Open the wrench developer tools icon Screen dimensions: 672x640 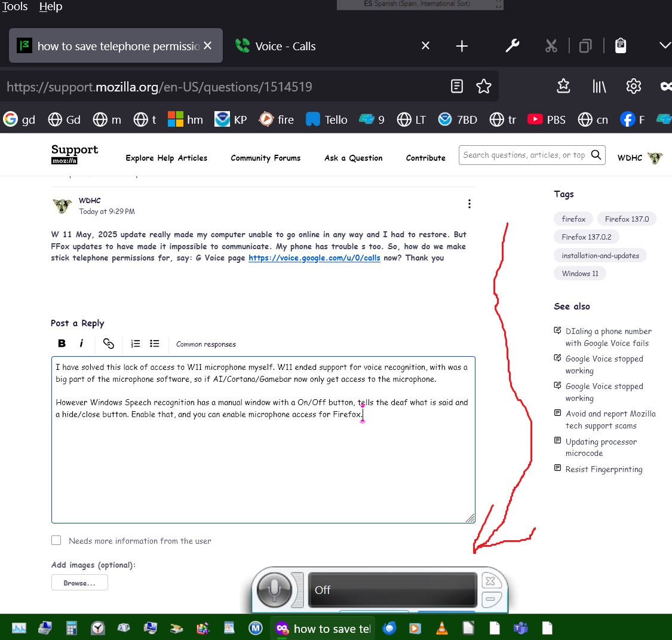pos(513,45)
